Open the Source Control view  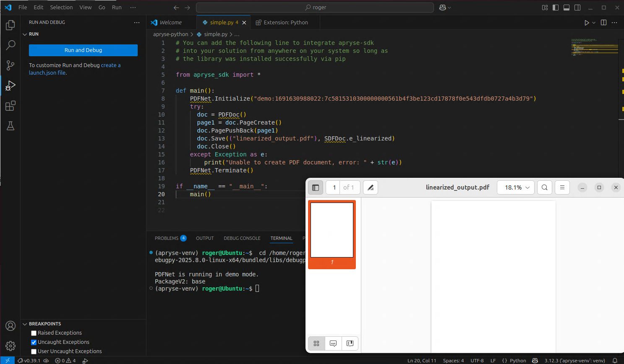point(10,65)
